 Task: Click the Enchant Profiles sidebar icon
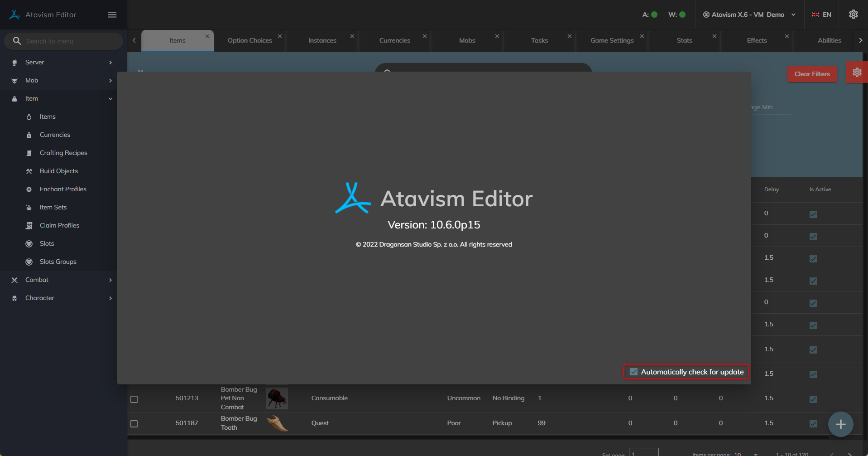coord(29,189)
